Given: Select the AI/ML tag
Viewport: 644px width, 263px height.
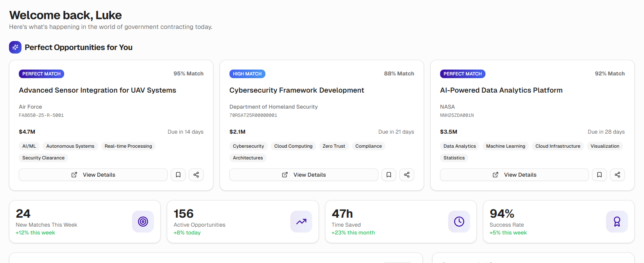Looking at the screenshot, I should [x=29, y=146].
